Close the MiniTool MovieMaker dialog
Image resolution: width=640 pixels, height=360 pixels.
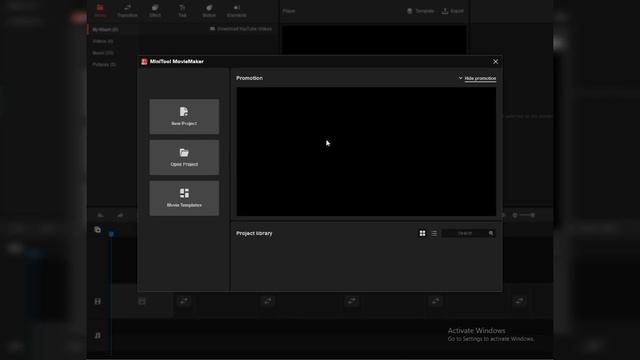[x=496, y=62]
